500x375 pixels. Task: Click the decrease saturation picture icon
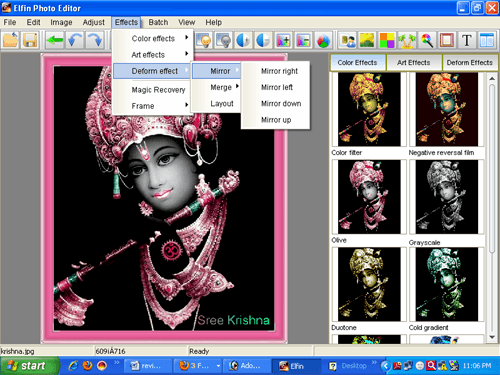click(303, 41)
